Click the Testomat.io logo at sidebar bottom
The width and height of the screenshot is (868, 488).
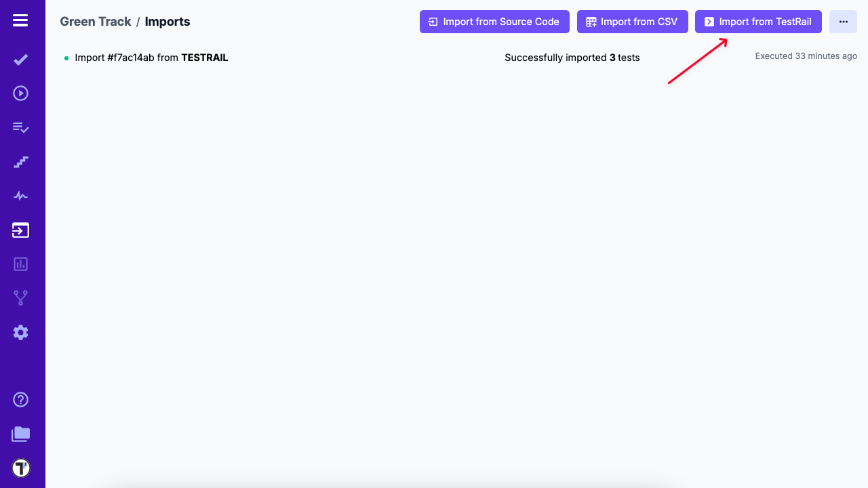click(x=20, y=467)
